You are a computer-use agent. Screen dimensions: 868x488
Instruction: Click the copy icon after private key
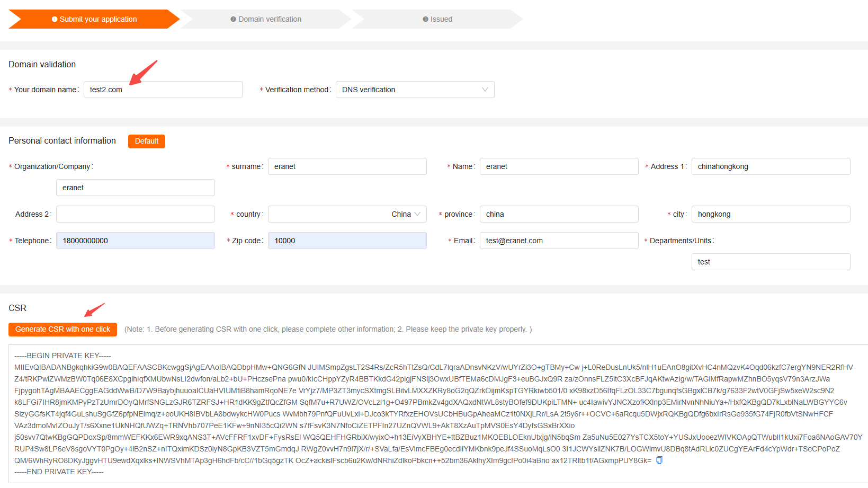[x=659, y=460]
